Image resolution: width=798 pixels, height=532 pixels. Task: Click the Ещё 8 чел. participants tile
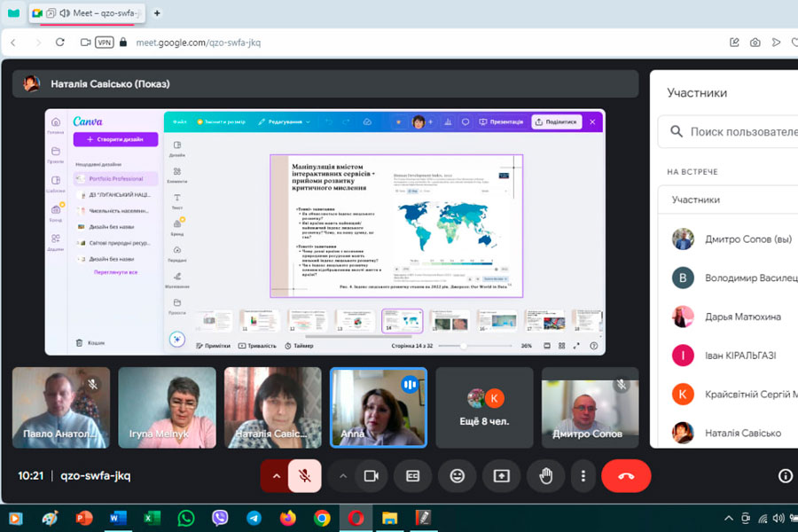pyautogui.click(x=485, y=407)
